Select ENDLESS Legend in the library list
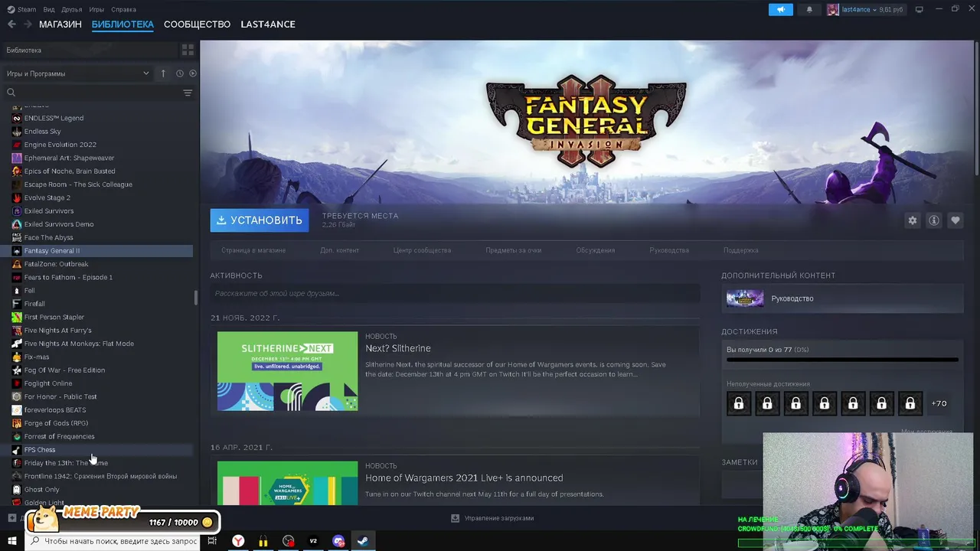The width and height of the screenshot is (980, 551). click(54, 118)
